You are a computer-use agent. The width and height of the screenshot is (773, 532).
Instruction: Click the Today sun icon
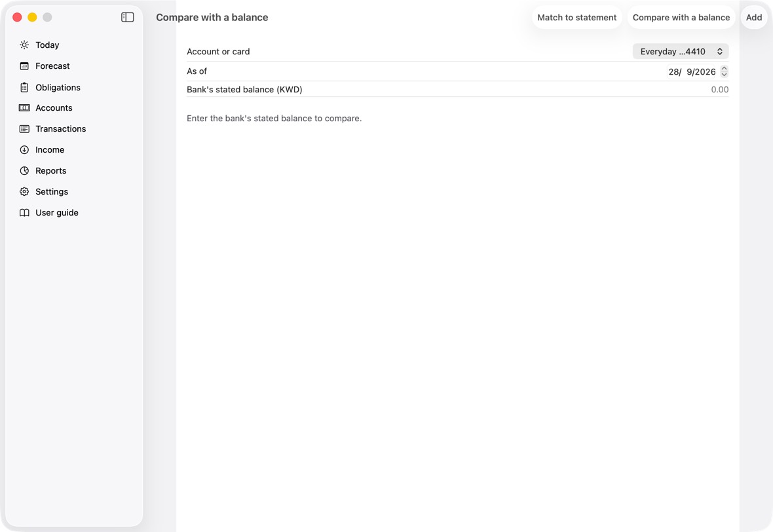(x=24, y=45)
